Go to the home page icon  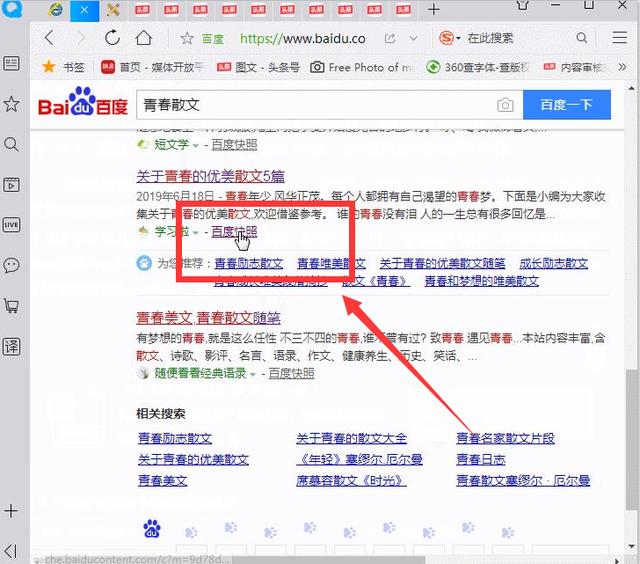click(144, 38)
